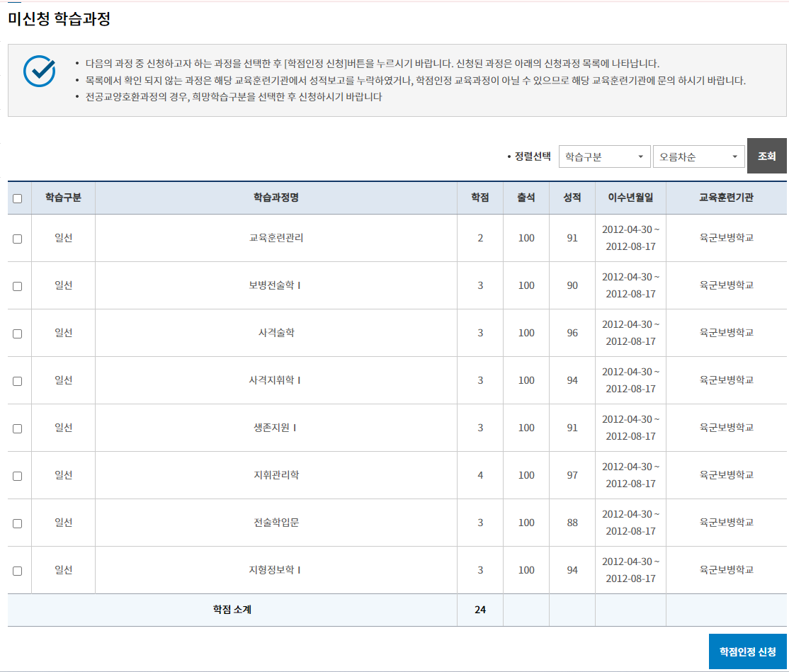Click the subtotal value 24
This screenshot has width=789, height=672.
(480, 610)
